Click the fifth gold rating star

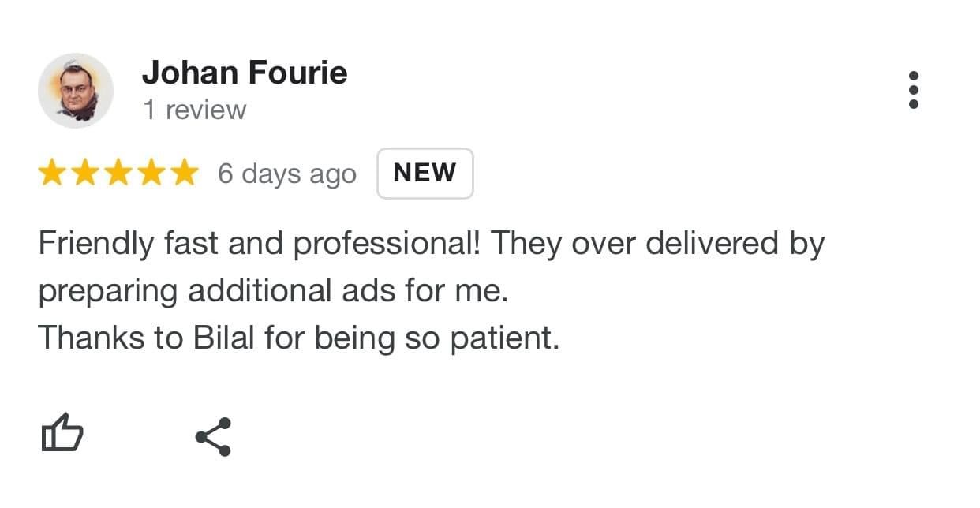pos(184,173)
